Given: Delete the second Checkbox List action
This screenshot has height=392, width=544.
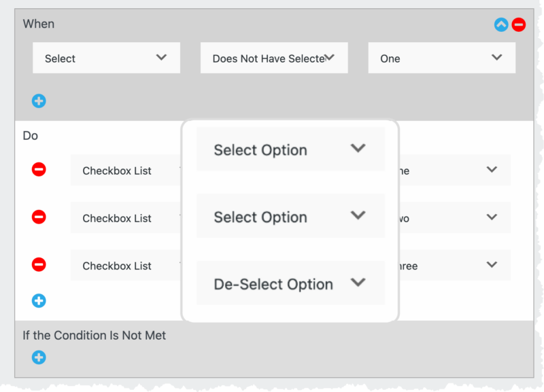Looking at the screenshot, I should point(39,217).
